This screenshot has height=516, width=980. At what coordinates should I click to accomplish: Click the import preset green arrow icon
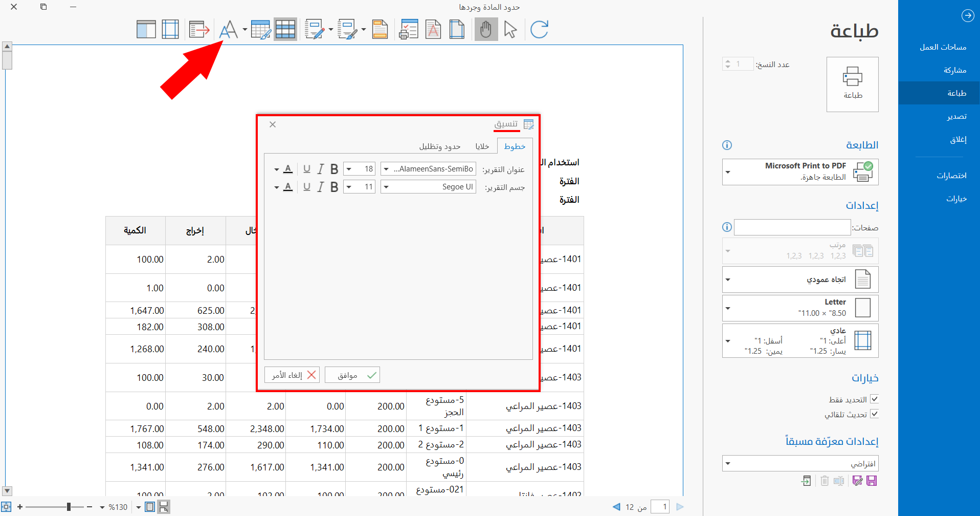[x=806, y=481]
